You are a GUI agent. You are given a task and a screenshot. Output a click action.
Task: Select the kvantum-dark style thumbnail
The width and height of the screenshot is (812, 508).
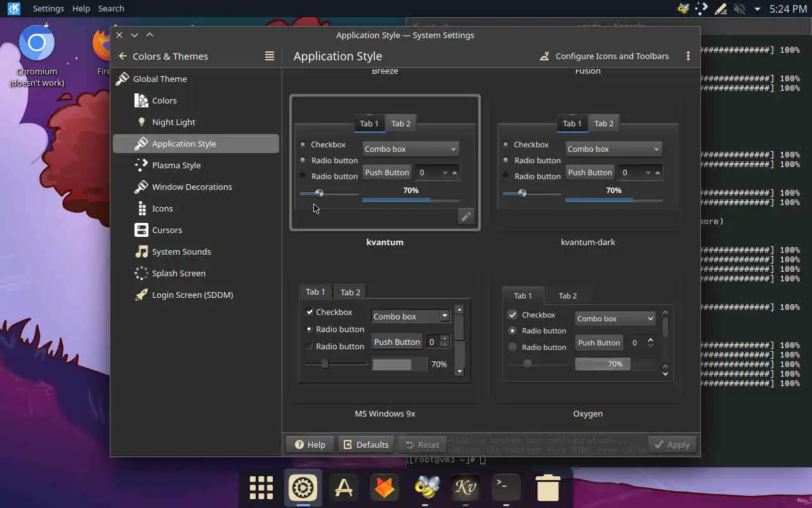pyautogui.click(x=588, y=163)
